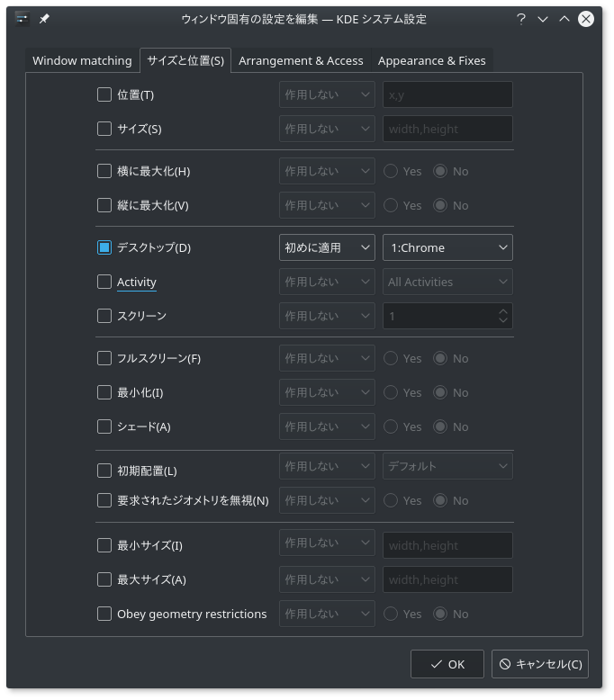
Task: Tick the 最大サイズ(A) checkbox
Action: [x=104, y=580]
